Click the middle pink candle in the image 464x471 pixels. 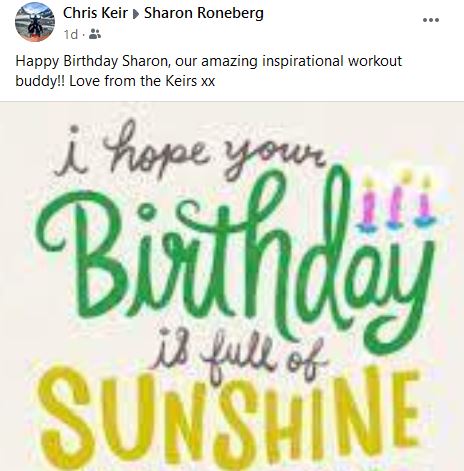[x=396, y=202]
